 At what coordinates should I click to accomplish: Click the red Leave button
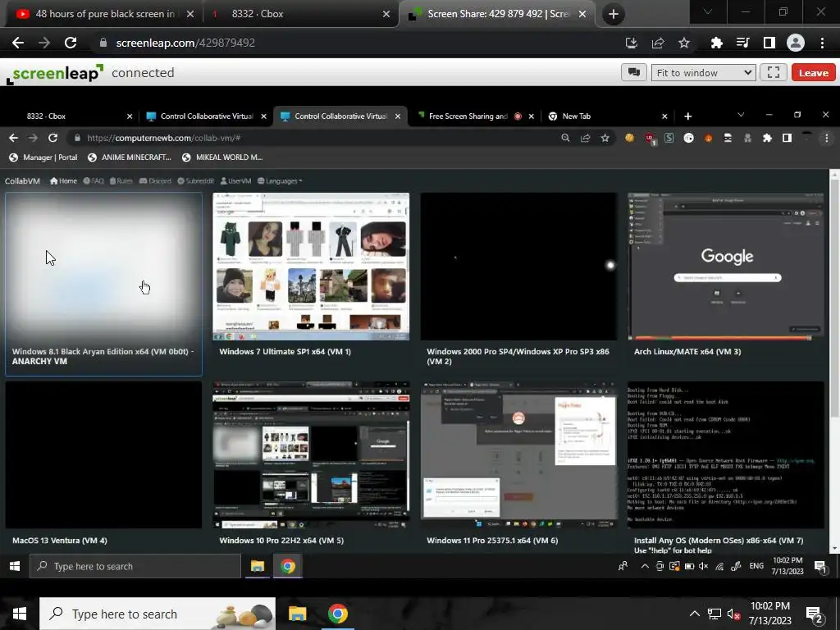(x=813, y=72)
